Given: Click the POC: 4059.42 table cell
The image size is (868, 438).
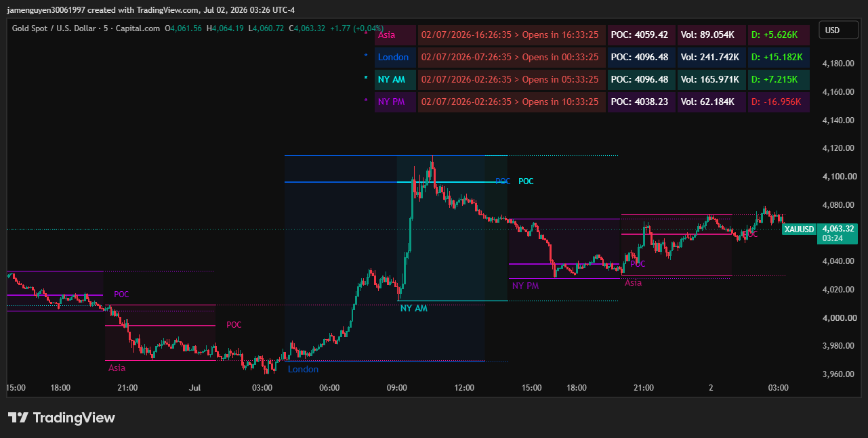Looking at the screenshot, I should tap(641, 35).
